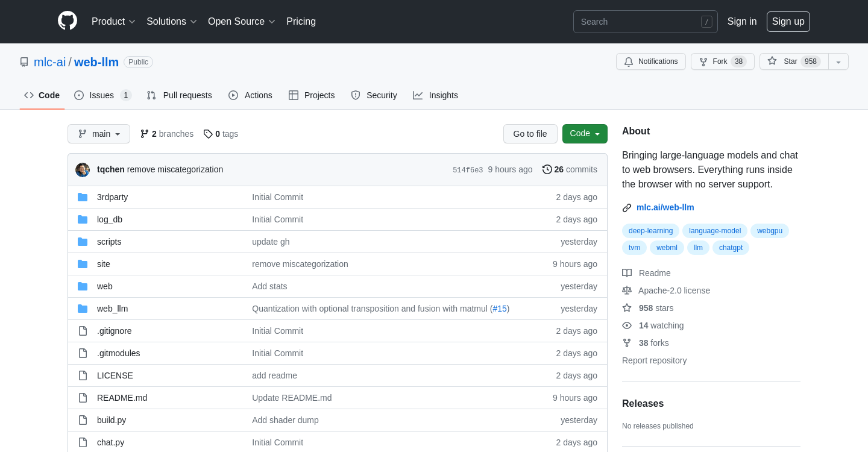
Task: Click the deep-learning topic tag
Action: (650, 231)
